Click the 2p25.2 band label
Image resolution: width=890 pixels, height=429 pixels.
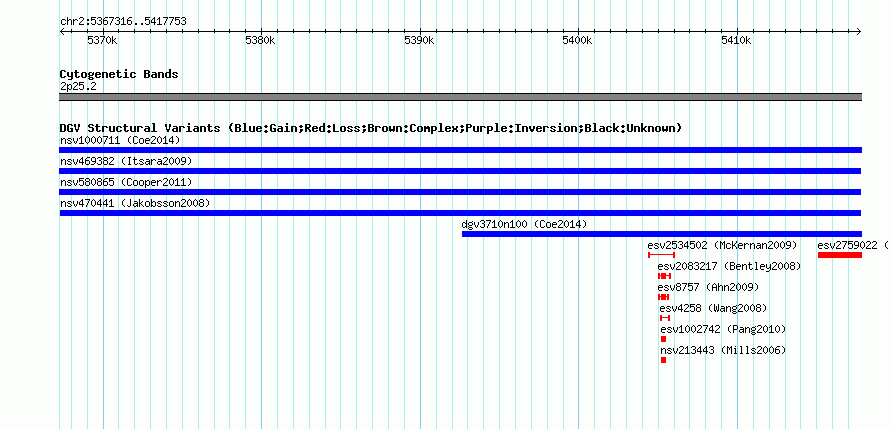(x=78, y=86)
